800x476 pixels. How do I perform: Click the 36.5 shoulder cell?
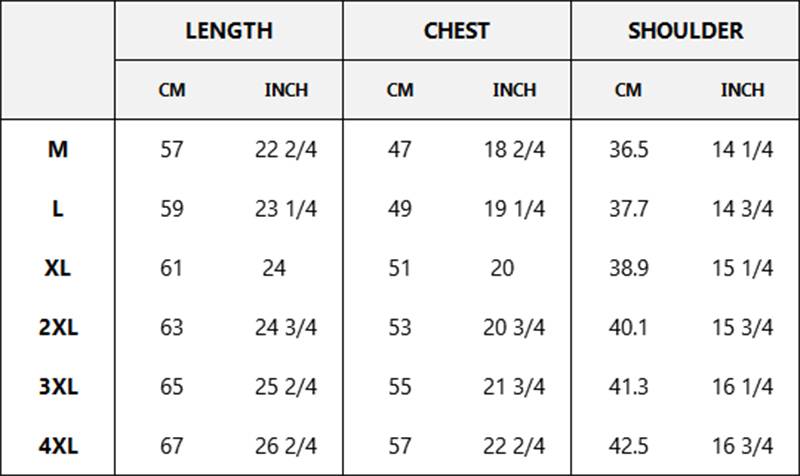629,149
